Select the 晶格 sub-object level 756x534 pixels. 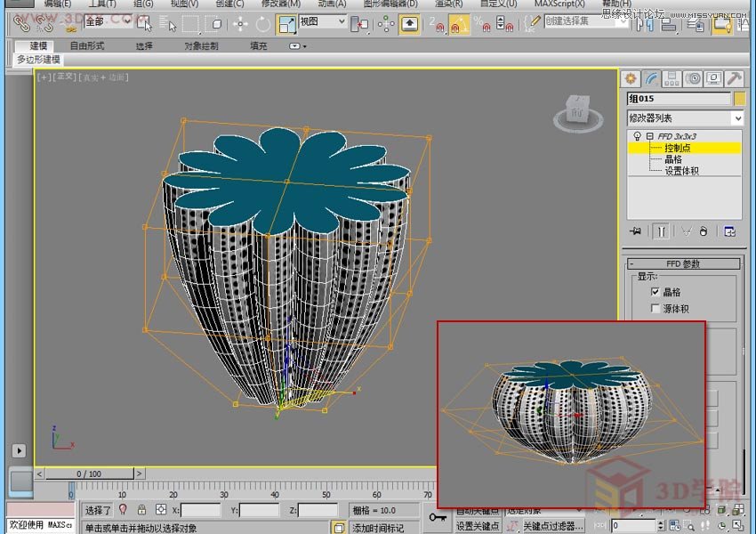click(673, 159)
